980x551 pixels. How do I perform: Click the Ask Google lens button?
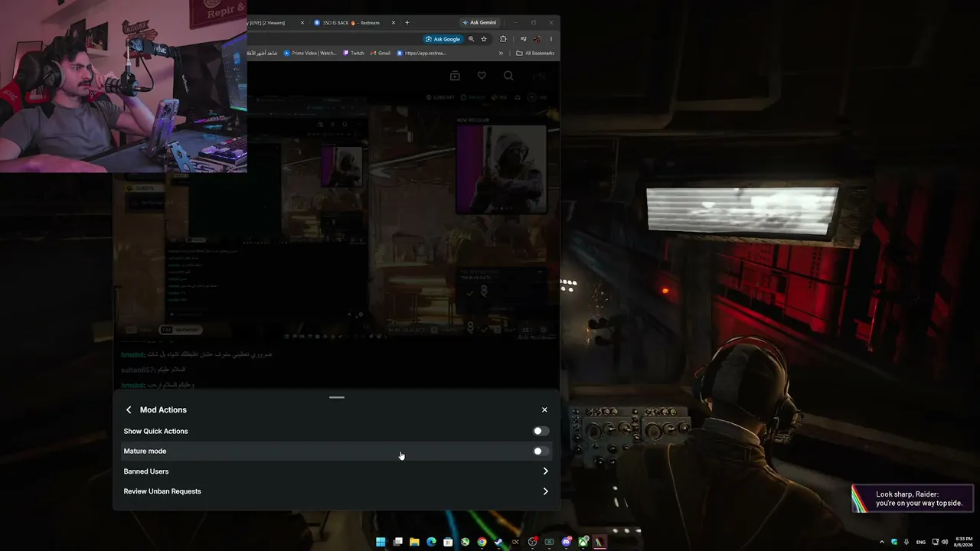443,39
